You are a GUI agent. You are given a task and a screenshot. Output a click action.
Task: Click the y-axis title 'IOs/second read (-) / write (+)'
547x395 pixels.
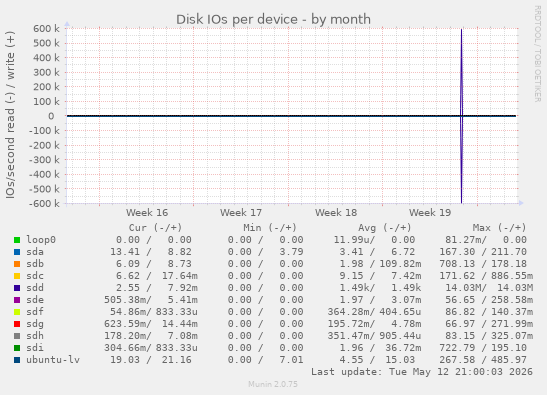pyautogui.click(x=10, y=115)
